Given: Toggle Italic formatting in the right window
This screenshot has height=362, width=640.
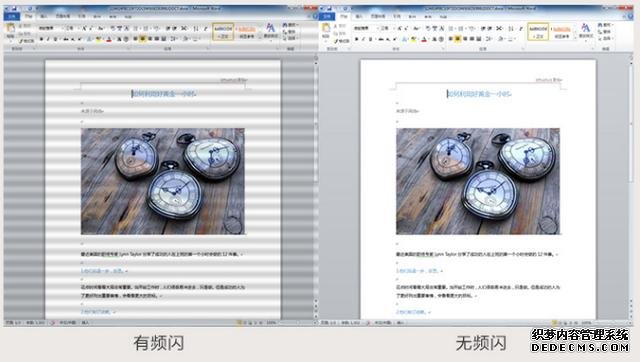Looking at the screenshot, I should [363, 39].
